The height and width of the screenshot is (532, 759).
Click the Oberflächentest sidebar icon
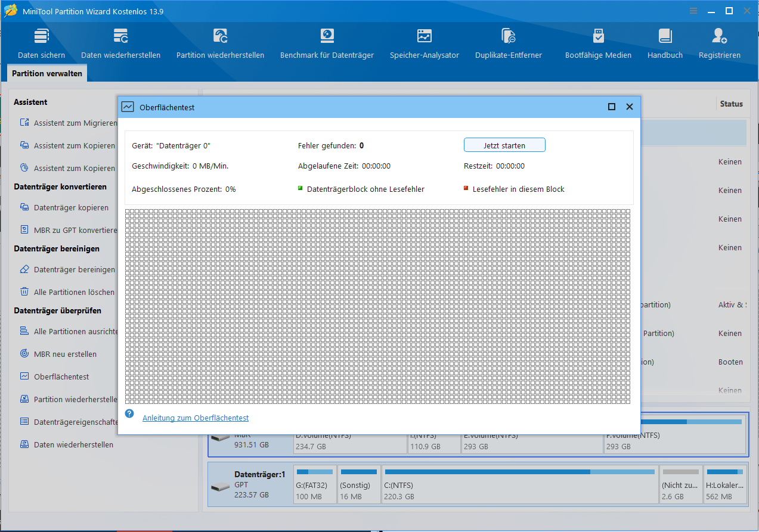coord(24,377)
